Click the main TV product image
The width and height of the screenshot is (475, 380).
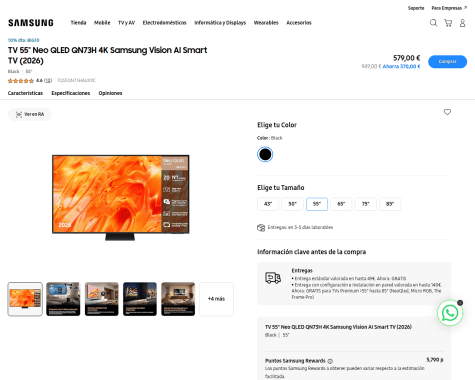click(121, 197)
